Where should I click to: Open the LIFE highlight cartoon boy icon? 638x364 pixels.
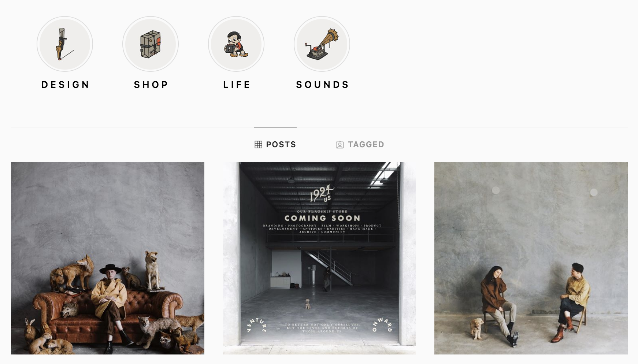(236, 44)
